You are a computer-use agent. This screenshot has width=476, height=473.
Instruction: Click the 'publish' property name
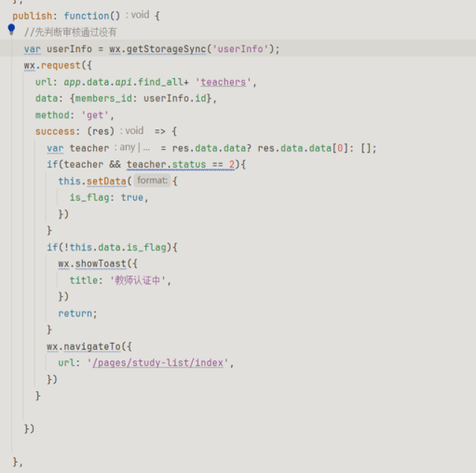pos(33,16)
